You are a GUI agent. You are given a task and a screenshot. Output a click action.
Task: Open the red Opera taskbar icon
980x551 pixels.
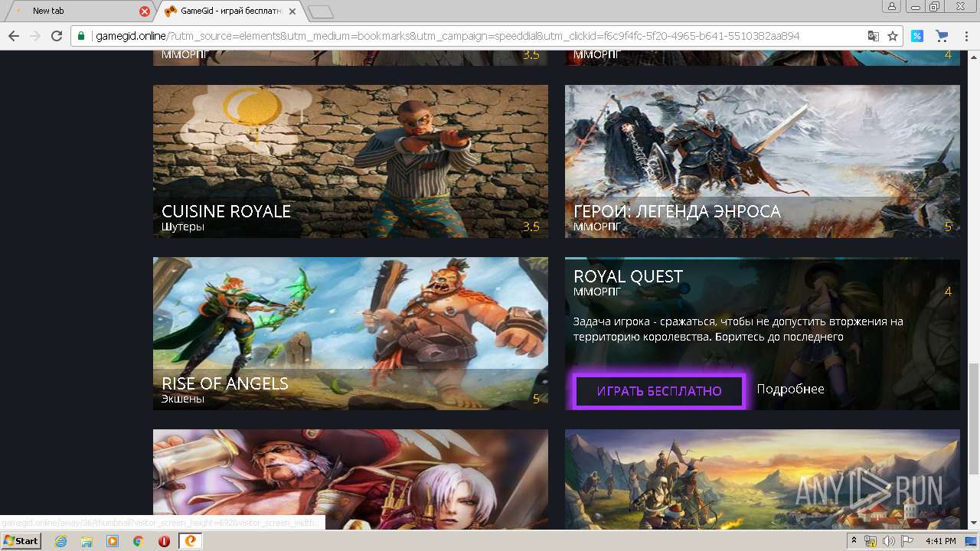tap(164, 541)
